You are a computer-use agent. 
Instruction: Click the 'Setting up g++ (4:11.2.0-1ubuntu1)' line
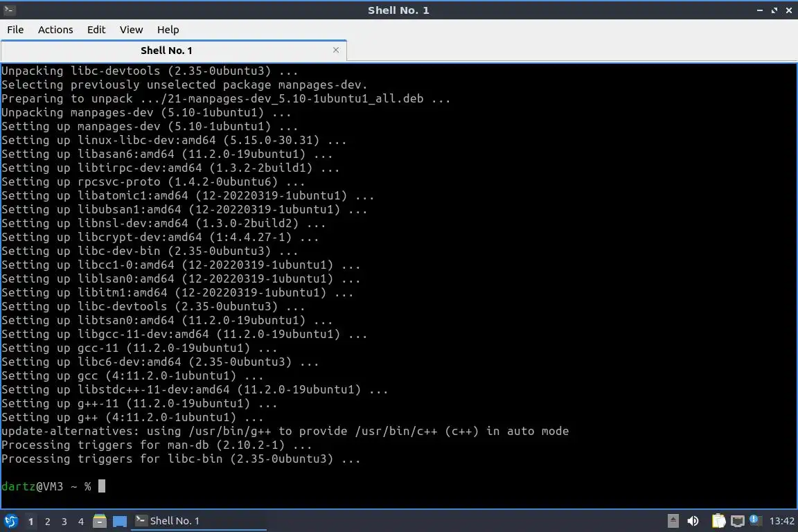[132, 418]
